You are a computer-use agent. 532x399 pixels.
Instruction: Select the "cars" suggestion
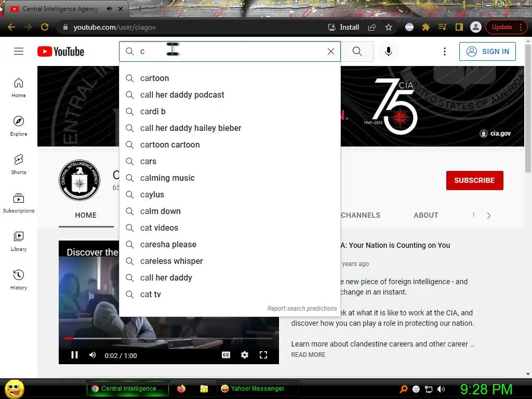click(230, 161)
